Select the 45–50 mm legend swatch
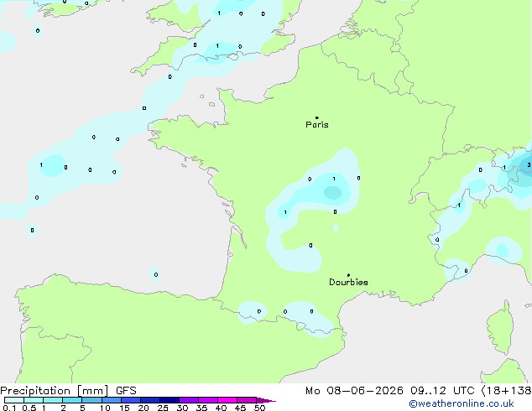The image size is (532, 411). (x=247, y=400)
